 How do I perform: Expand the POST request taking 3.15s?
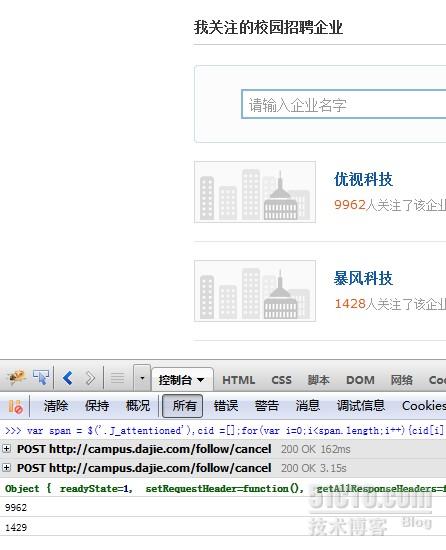(6, 468)
